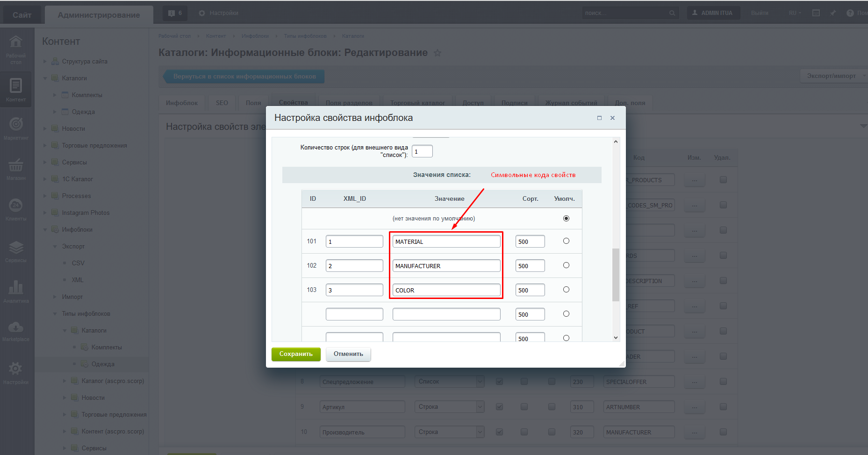Click the Настройки gear icon in sidebar
The image size is (868, 455).
click(16, 372)
